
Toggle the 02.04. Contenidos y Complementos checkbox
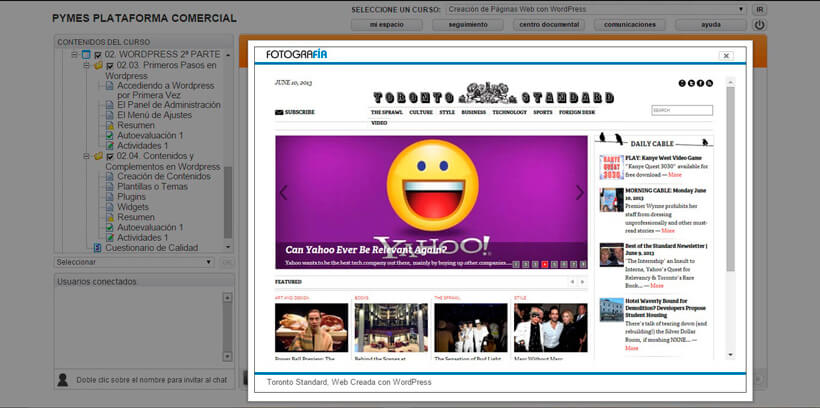click(x=110, y=156)
